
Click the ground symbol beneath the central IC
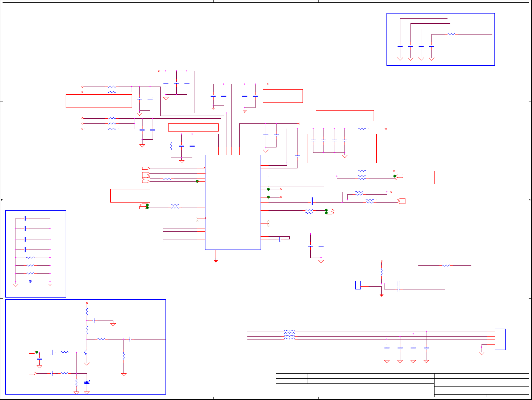point(216,261)
